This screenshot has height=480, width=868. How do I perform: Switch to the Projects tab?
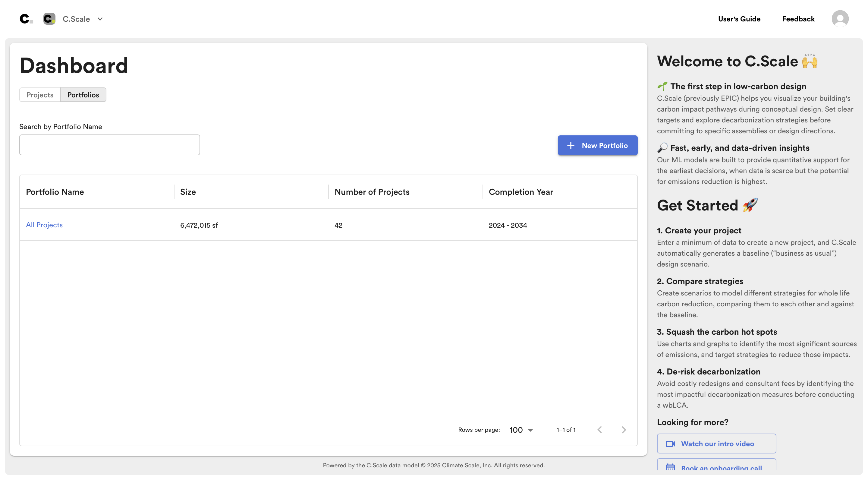(x=40, y=95)
